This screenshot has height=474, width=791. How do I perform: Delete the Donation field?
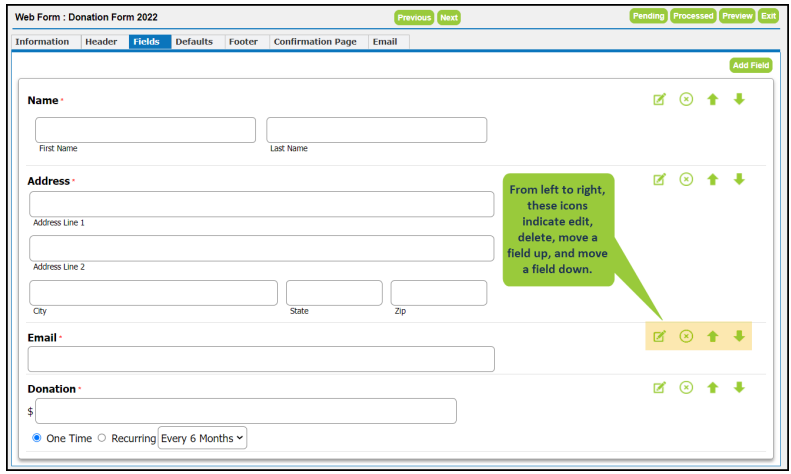coord(686,387)
